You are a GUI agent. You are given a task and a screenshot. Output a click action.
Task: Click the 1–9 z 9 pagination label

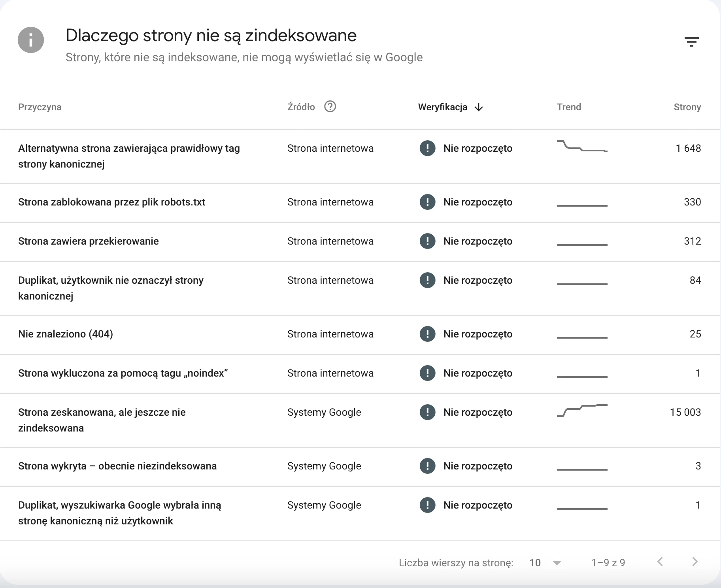pos(609,562)
